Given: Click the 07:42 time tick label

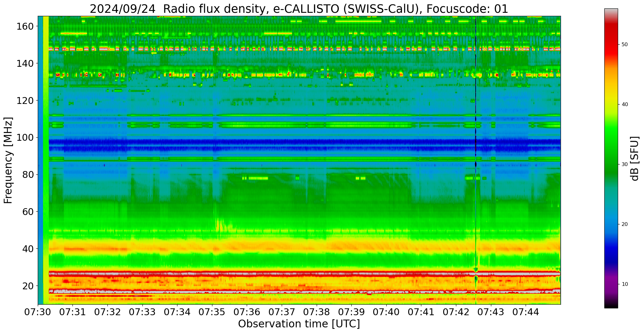Looking at the screenshot, I should point(456,311).
